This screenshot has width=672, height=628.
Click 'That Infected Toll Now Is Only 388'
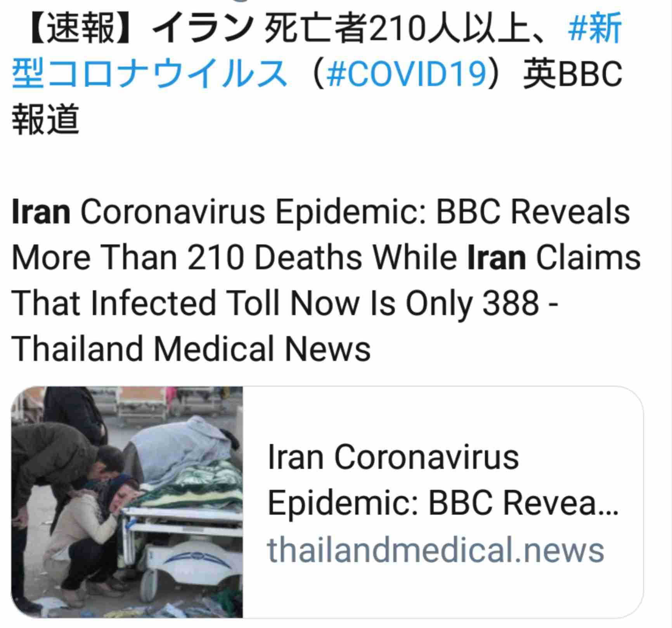275,303
